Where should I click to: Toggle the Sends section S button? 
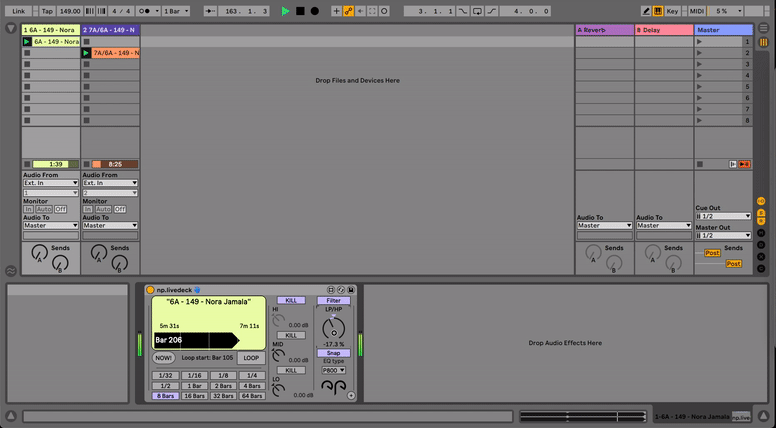[x=761, y=212]
